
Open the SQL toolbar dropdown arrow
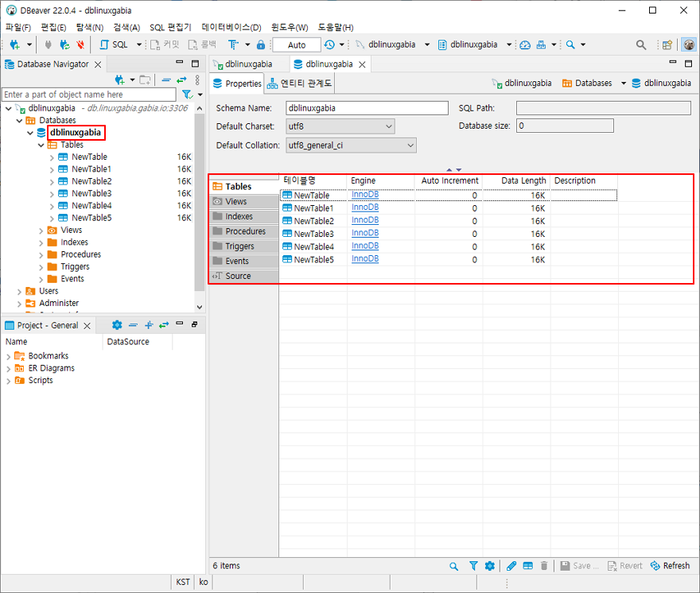139,45
